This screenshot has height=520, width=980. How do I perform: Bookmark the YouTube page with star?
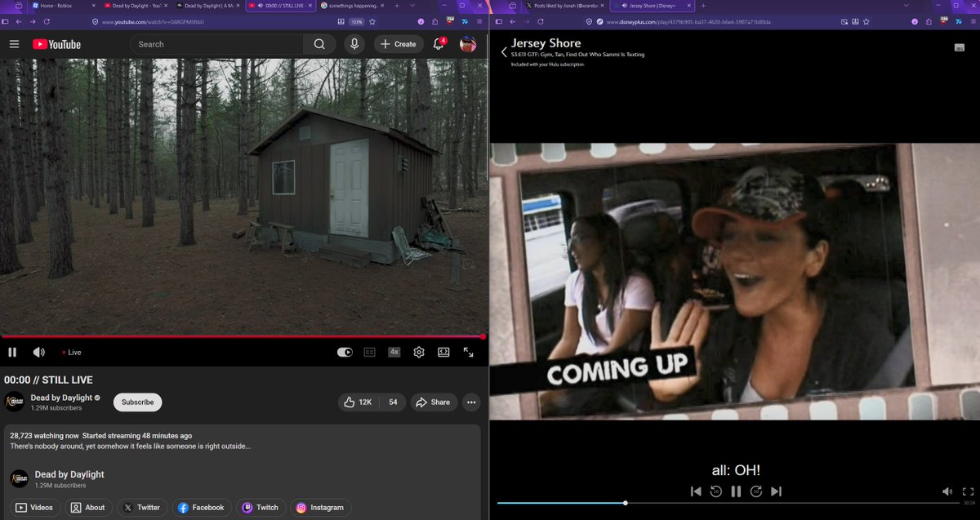pyautogui.click(x=373, y=21)
